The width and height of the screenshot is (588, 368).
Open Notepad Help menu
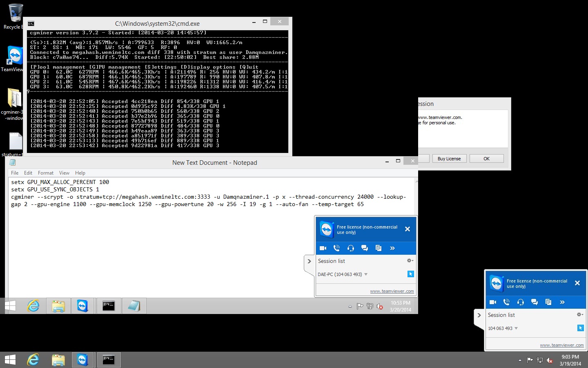point(80,173)
